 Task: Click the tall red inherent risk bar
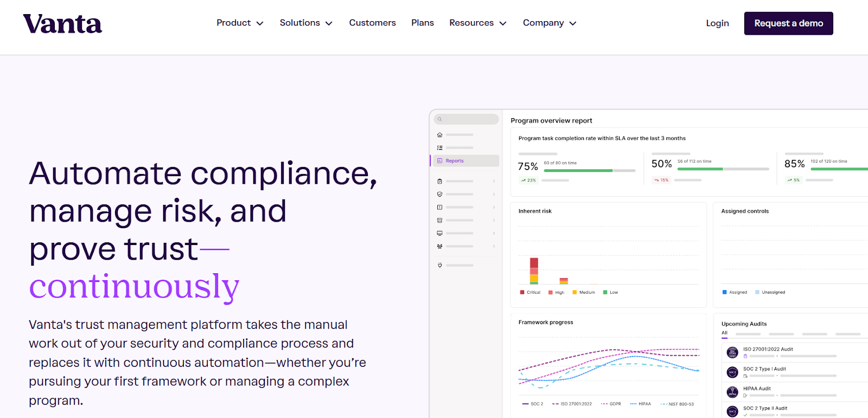534,271
